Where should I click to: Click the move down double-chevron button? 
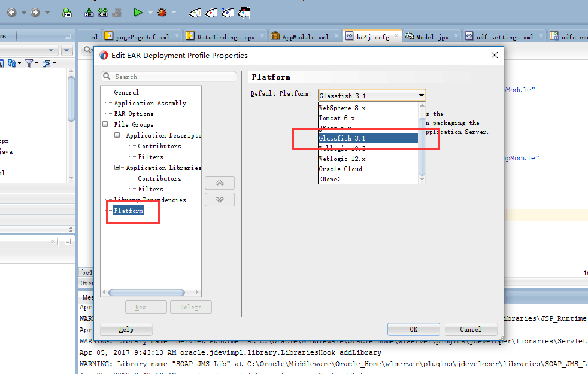[x=220, y=200]
